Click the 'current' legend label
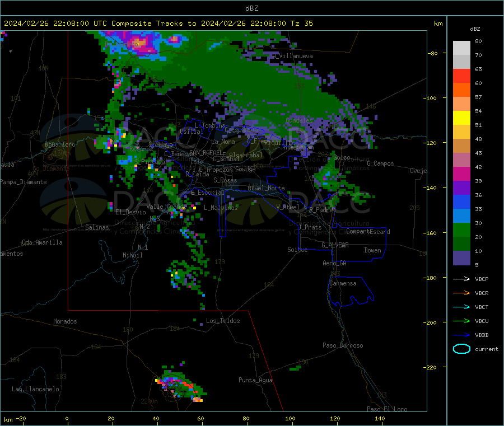This screenshot has height=426, width=504. [486, 349]
